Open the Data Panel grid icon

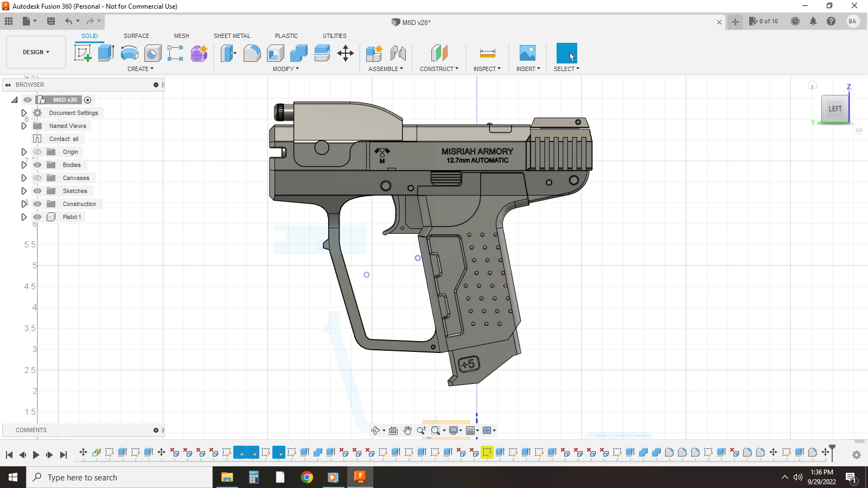pos(9,21)
